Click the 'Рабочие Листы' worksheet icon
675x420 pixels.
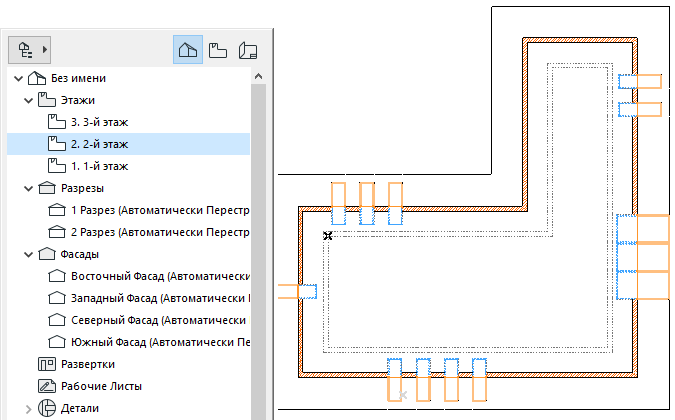point(46,386)
